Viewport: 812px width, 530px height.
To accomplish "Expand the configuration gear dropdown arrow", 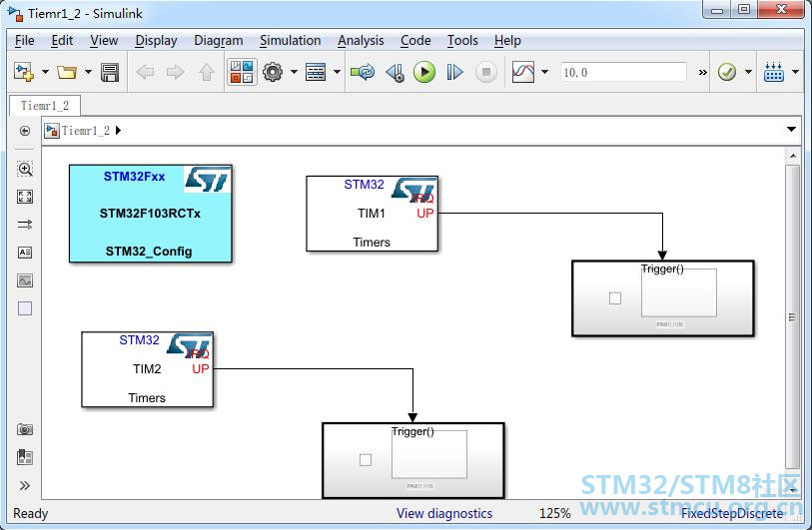I will coord(294,72).
